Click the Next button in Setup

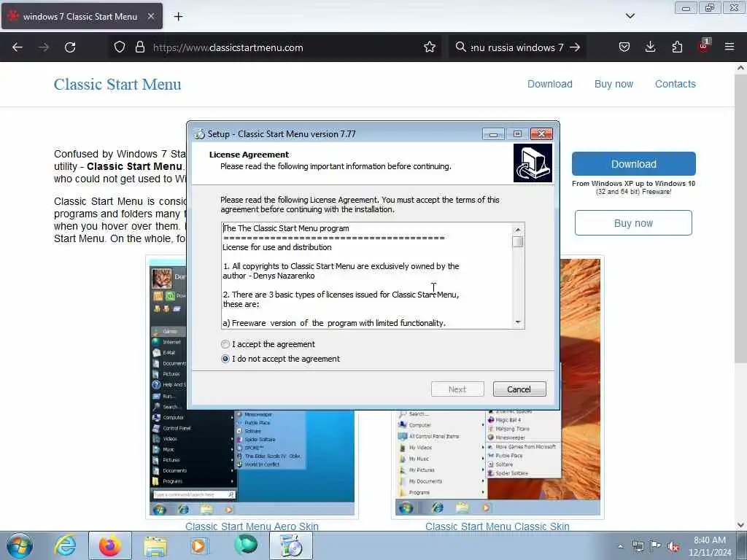(457, 389)
